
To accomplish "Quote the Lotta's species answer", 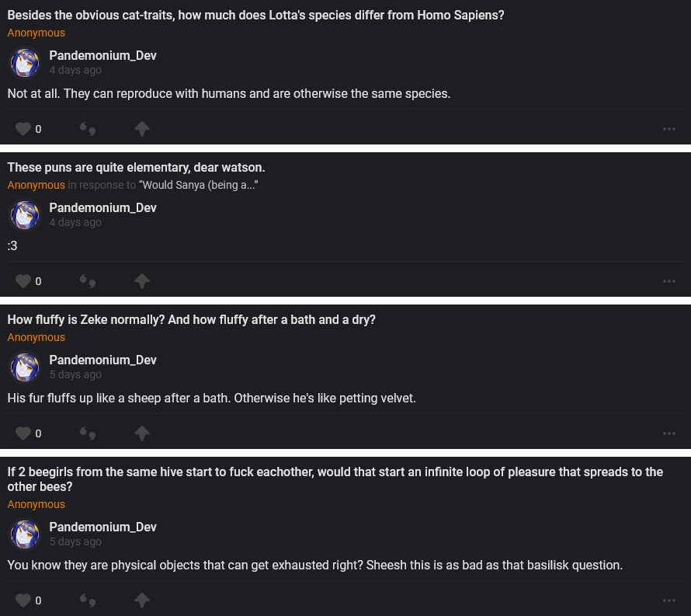I will click(88, 129).
